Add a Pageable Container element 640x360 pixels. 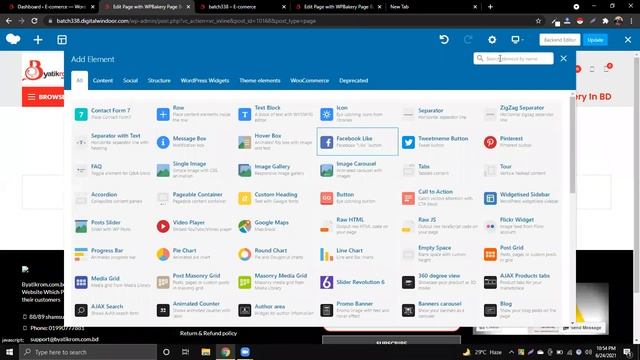coord(194,198)
